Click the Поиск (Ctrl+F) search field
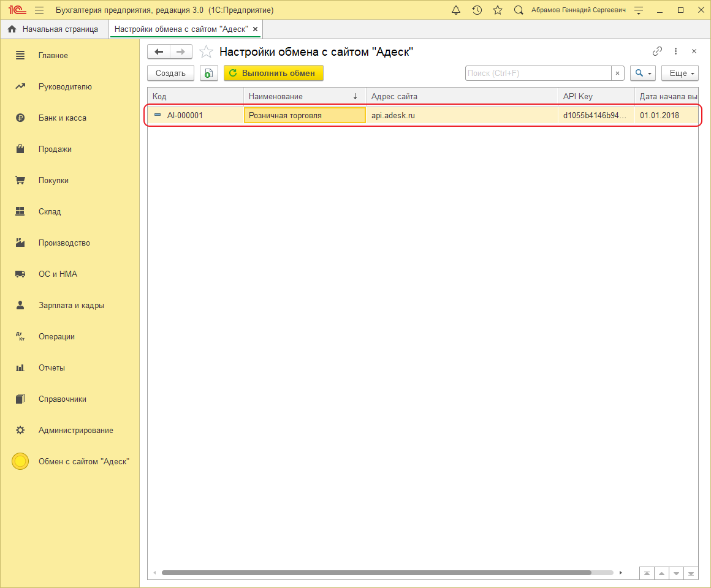Screen dimensions: 711x588 538,73
